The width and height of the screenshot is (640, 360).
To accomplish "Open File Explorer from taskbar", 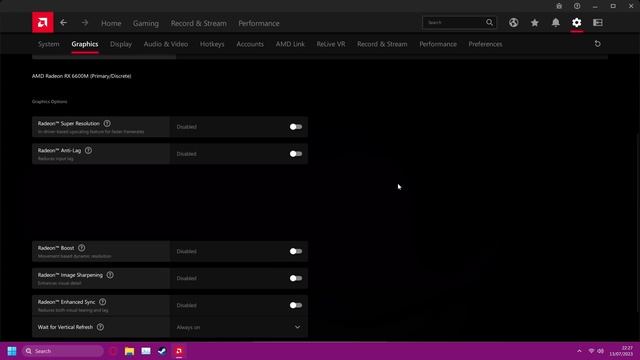I will click(x=129, y=351).
